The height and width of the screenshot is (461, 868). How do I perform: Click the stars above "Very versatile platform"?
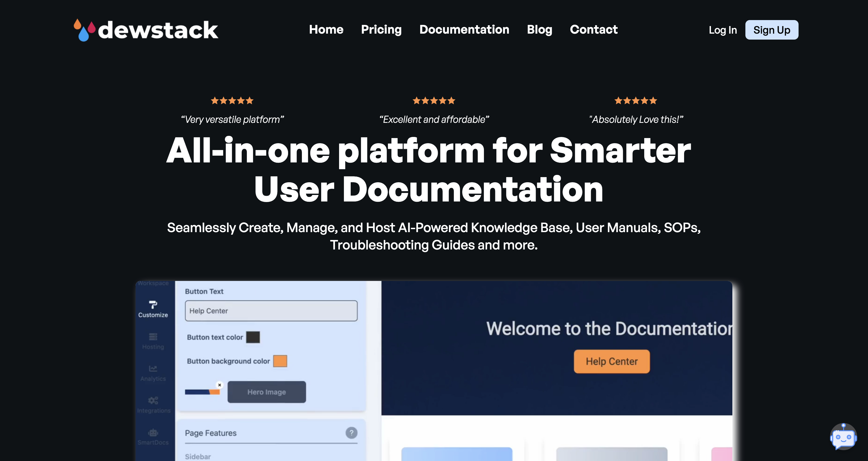tap(232, 100)
